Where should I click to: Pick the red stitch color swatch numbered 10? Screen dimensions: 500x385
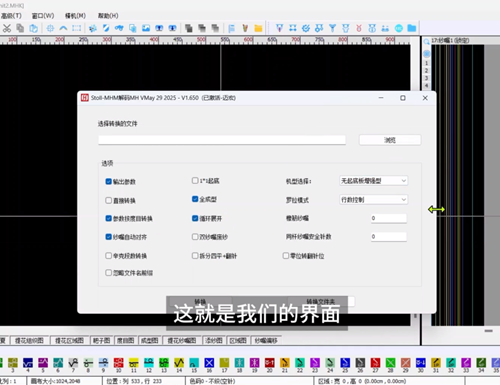pos(118,363)
